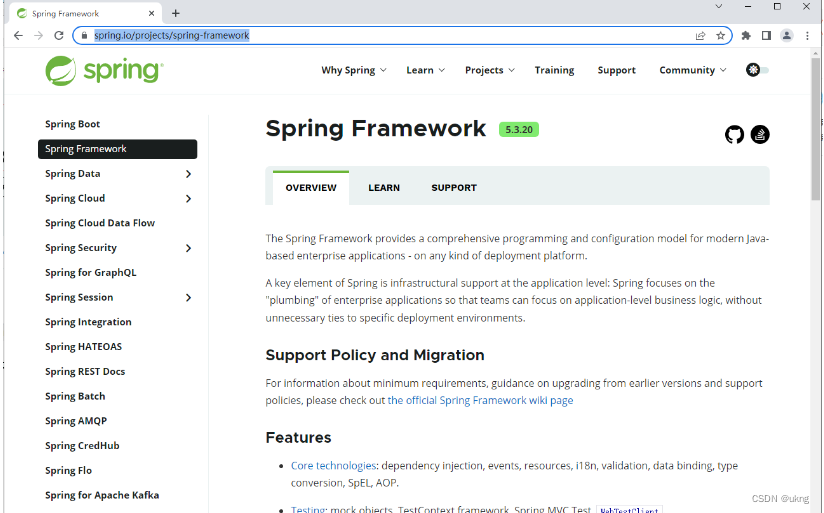The width and height of the screenshot is (824, 513).
Task: Click the browser profile avatar icon
Action: 787,35
